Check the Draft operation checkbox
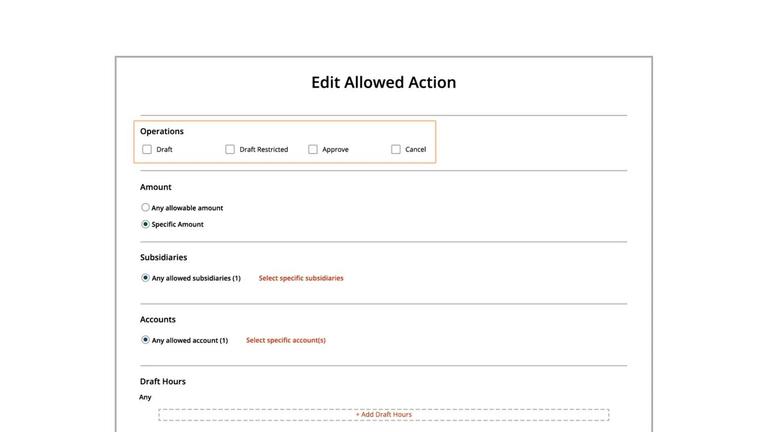768x432 pixels. [x=147, y=149]
